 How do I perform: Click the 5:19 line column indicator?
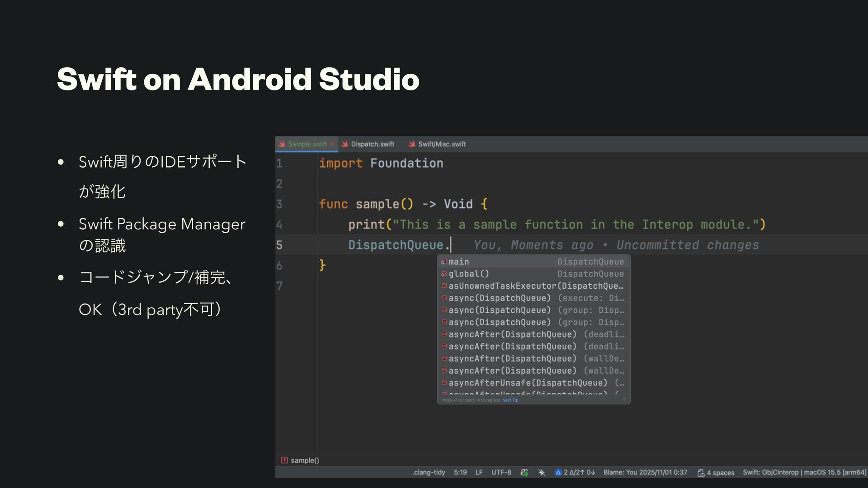point(460,473)
